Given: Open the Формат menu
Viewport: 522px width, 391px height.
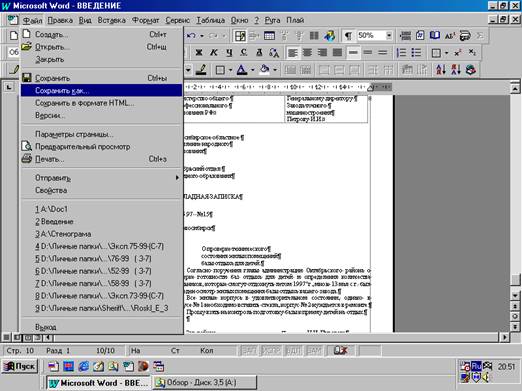Looking at the screenshot, I should click(x=145, y=20).
